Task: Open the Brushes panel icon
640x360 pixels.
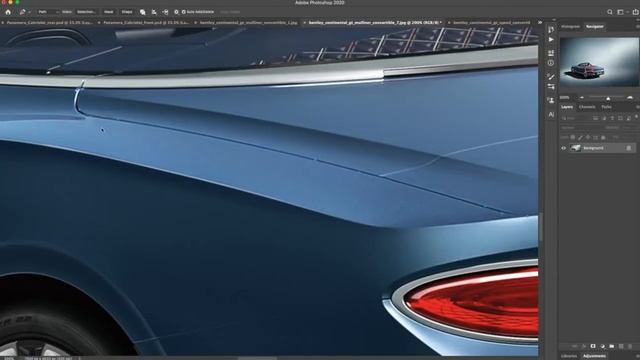Action: tap(551, 77)
